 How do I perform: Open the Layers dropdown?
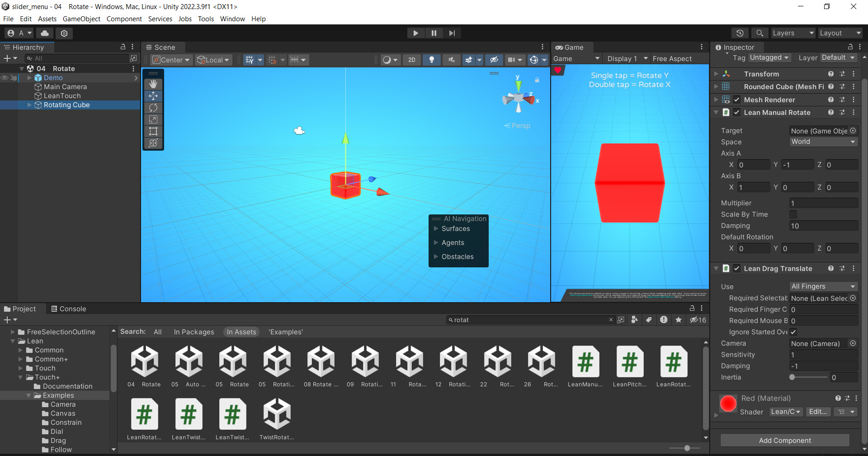pyautogui.click(x=793, y=33)
